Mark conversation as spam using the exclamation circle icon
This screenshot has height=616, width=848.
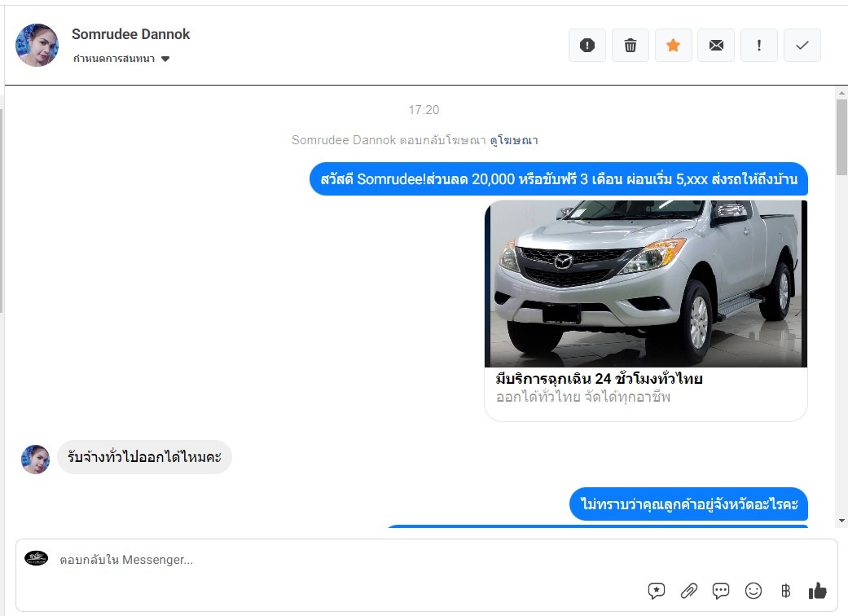point(587,46)
